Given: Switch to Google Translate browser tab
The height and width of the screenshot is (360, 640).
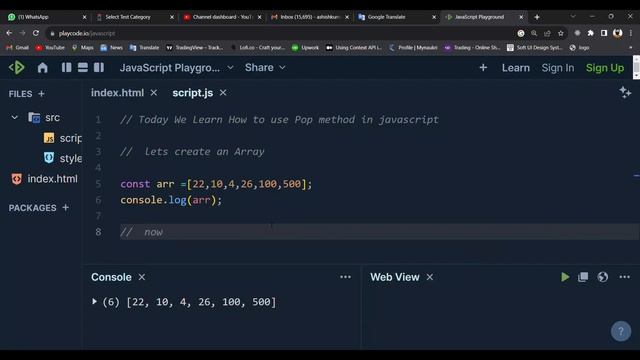Looking at the screenshot, I should 397,17.
